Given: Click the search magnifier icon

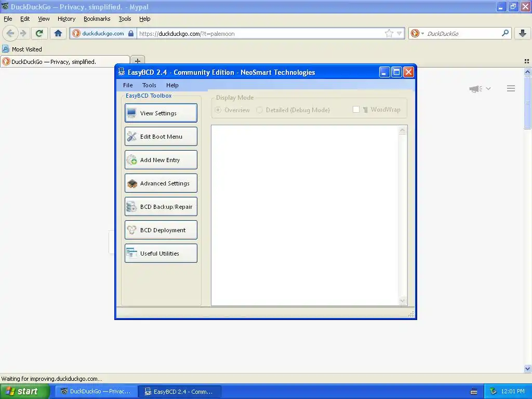Looking at the screenshot, I should [x=505, y=33].
